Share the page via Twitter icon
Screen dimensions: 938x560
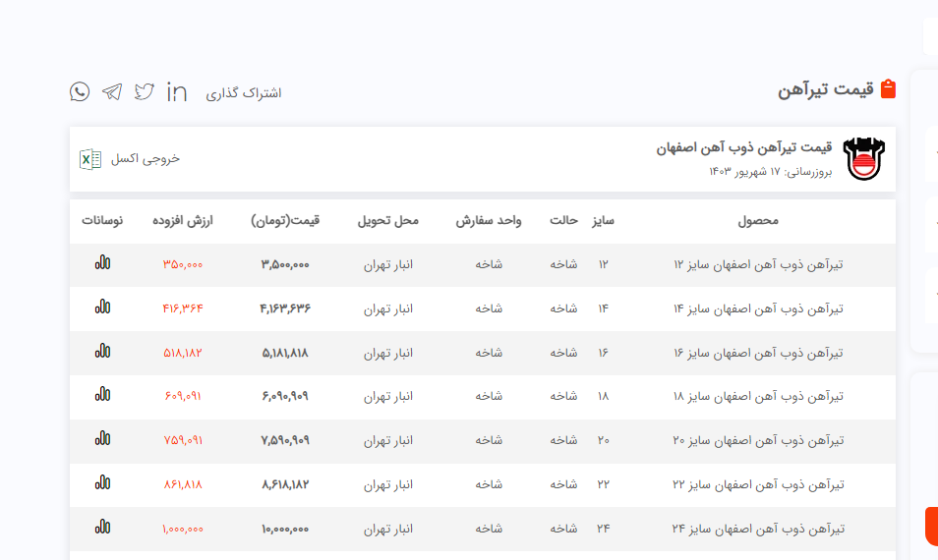coord(145,92)
